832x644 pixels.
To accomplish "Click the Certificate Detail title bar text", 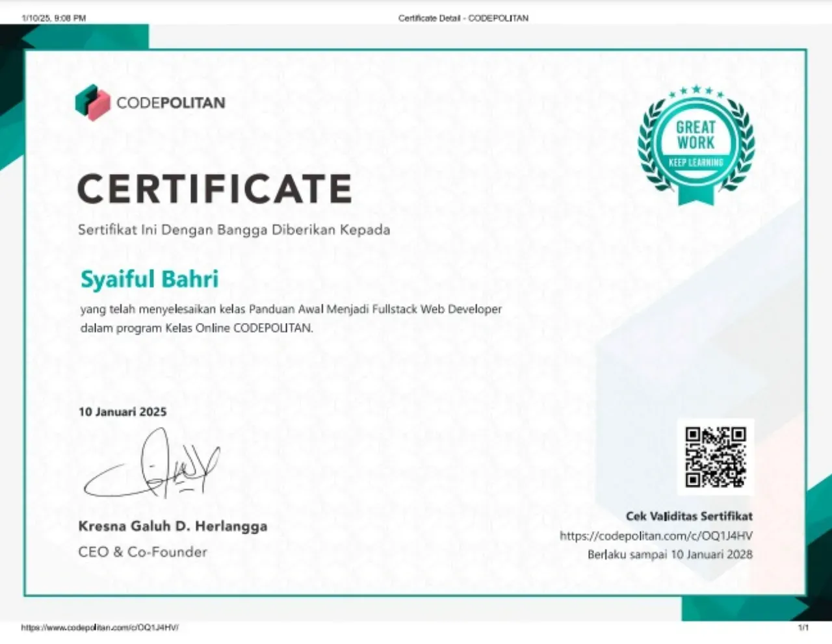I will pos(463,18).
